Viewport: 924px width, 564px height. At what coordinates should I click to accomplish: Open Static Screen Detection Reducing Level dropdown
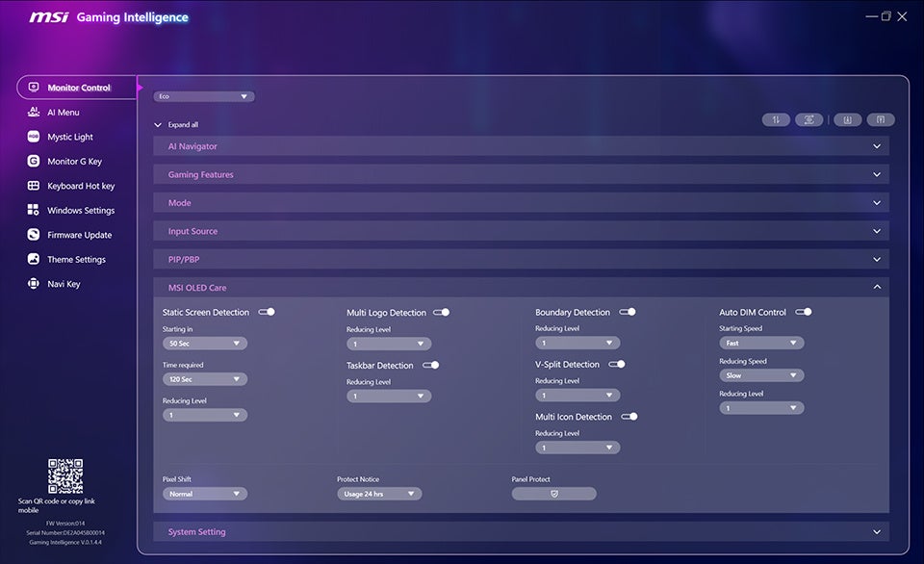[x=205, y=415]
